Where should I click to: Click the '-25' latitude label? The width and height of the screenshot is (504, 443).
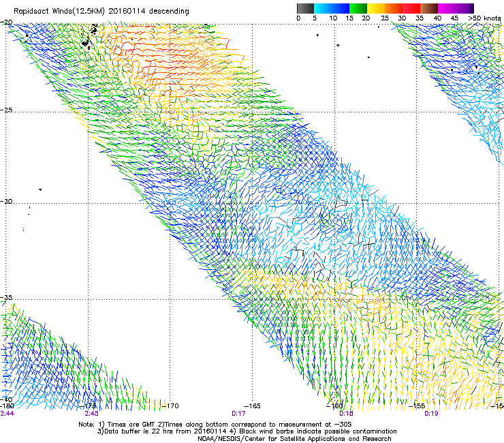click(6, 110)
